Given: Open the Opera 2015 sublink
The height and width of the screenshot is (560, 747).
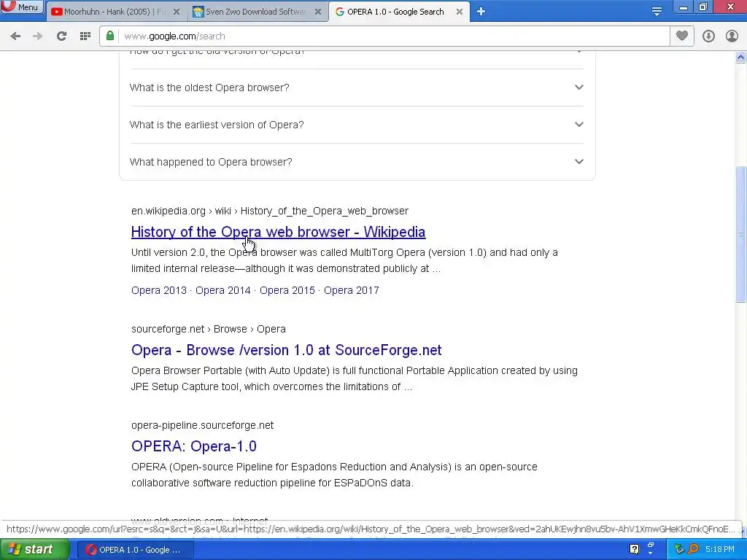Looking at the screenshot, I should click(287, 290).
